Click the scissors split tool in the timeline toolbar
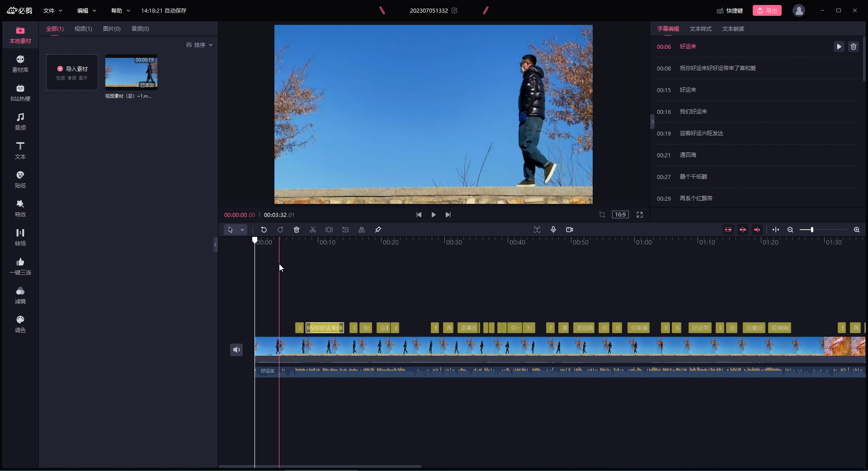 click(313, 230)
